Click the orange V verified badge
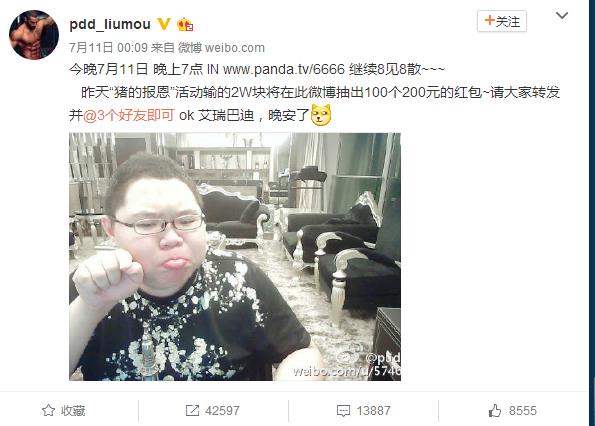595x426 pixels. pyautogui.click(x=164, y=24)
